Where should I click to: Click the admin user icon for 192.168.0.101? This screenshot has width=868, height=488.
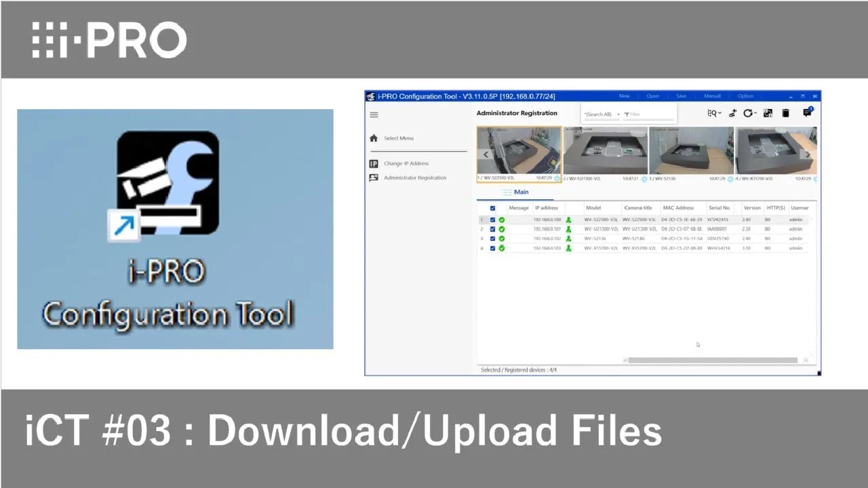coord(569,229)
